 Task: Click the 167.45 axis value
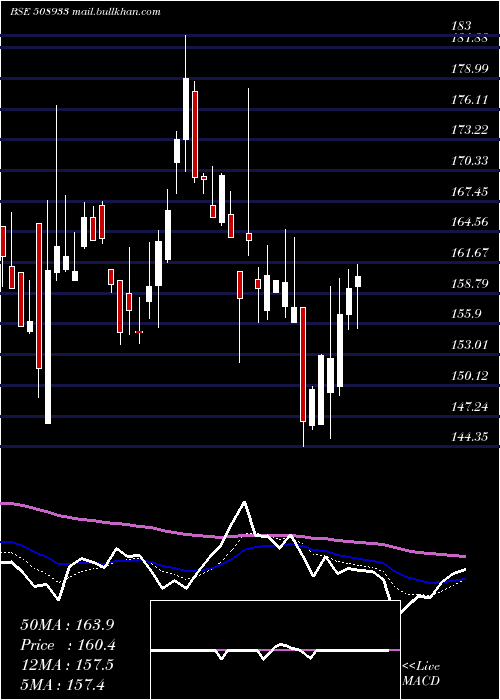tap(469, 192)
